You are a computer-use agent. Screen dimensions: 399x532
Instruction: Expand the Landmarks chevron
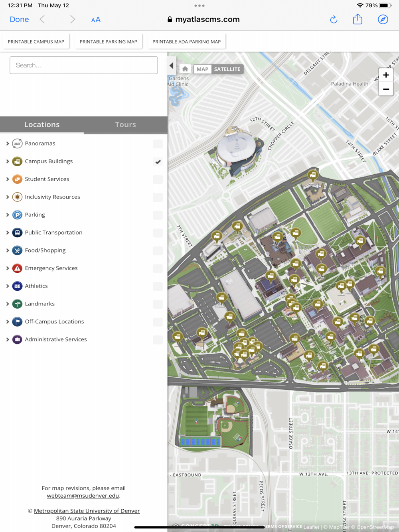tap(7, 304)
